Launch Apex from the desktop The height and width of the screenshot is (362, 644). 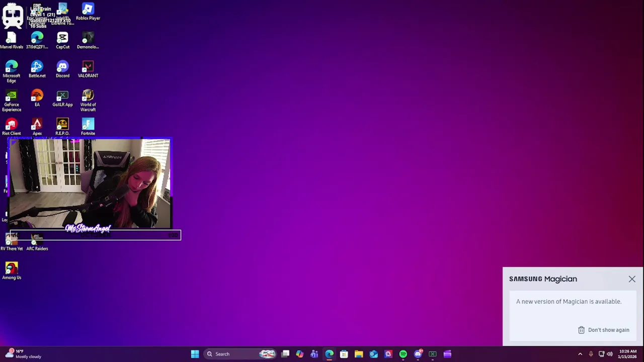click(x=37, y=127)
